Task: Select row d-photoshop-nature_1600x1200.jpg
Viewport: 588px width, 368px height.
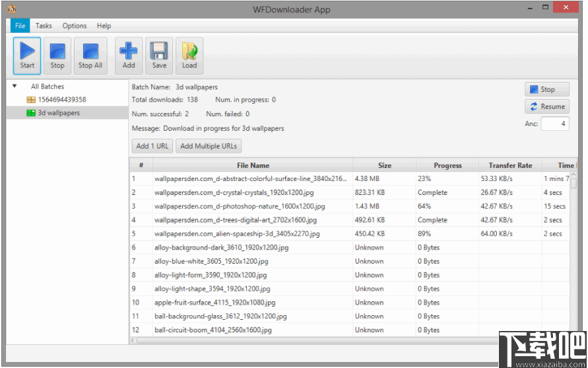Action: click(350, 206)
